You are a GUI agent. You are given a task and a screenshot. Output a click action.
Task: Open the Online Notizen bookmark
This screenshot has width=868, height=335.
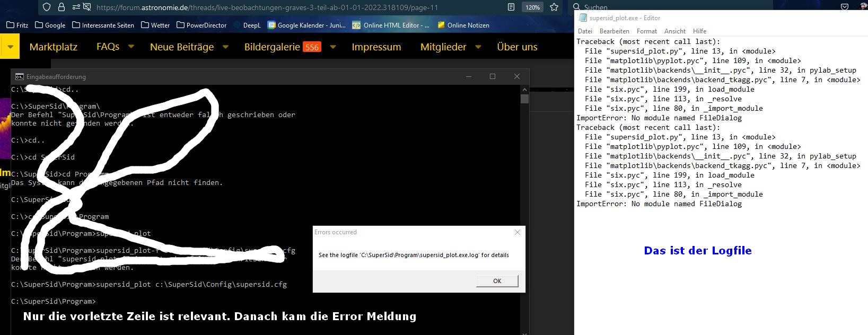(463, 25)
